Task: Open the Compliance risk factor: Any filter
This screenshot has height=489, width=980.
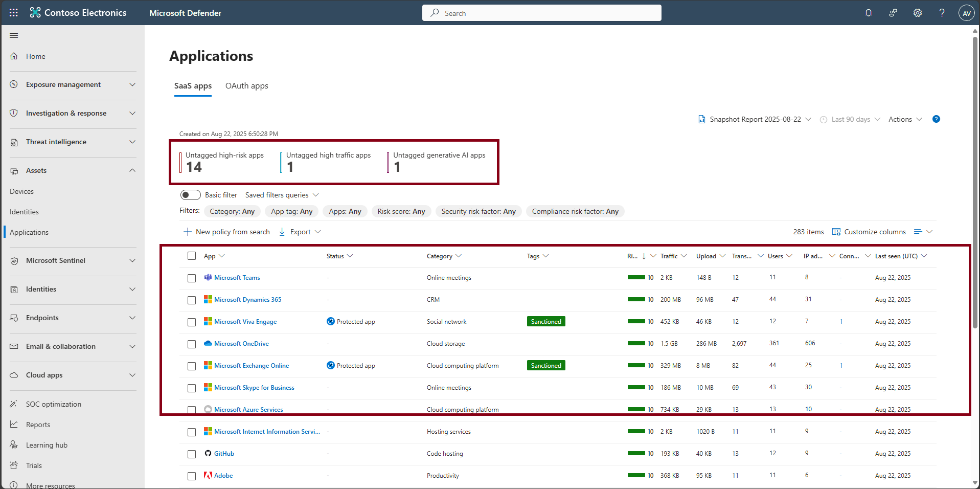Action: click(x=575, y=211)
